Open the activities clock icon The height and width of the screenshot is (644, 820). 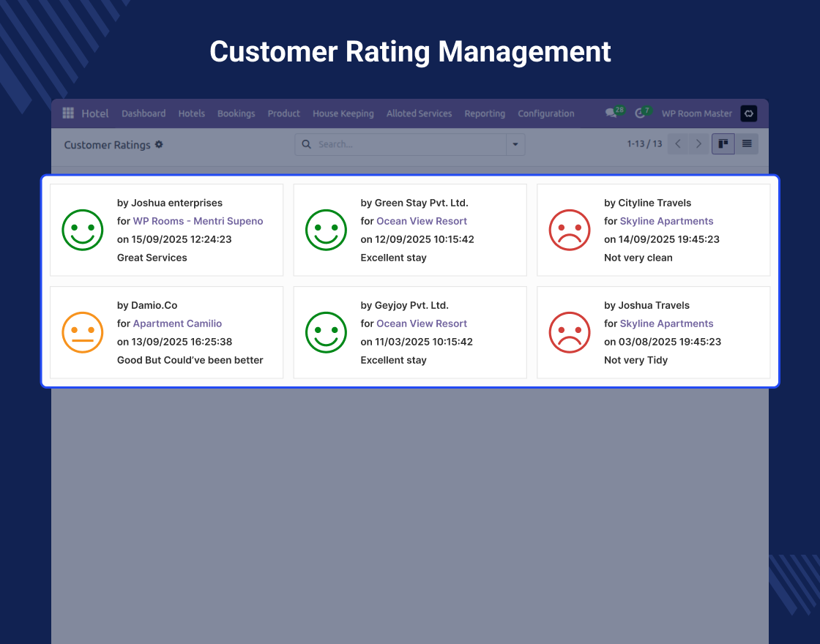pos(641,113)
